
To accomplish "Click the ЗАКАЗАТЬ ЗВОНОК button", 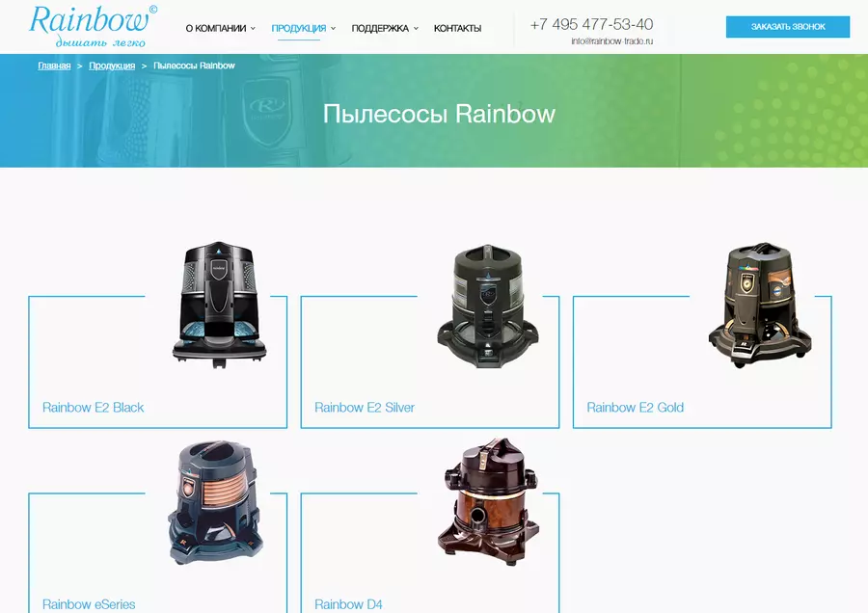I will coord(788,27).
